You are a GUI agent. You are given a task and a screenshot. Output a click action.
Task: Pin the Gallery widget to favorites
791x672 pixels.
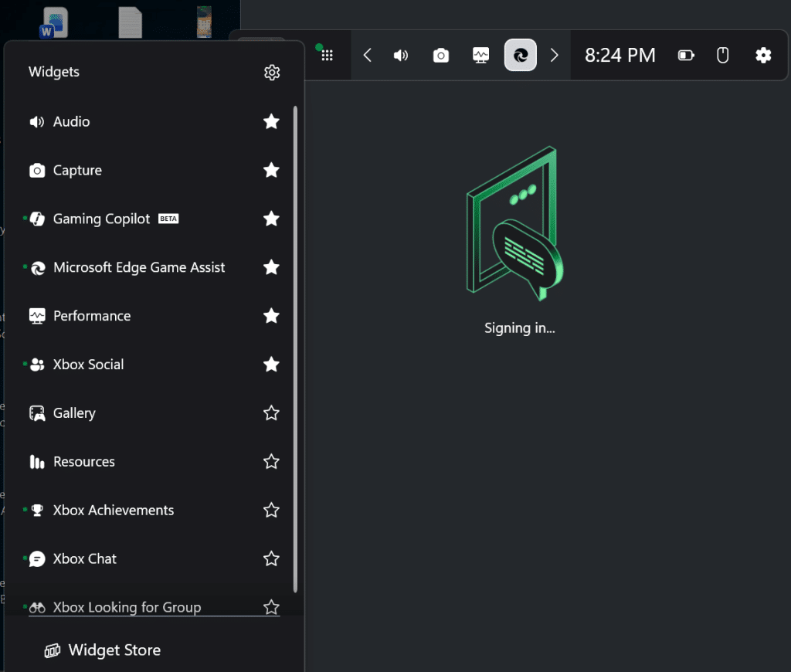point(271,412)
